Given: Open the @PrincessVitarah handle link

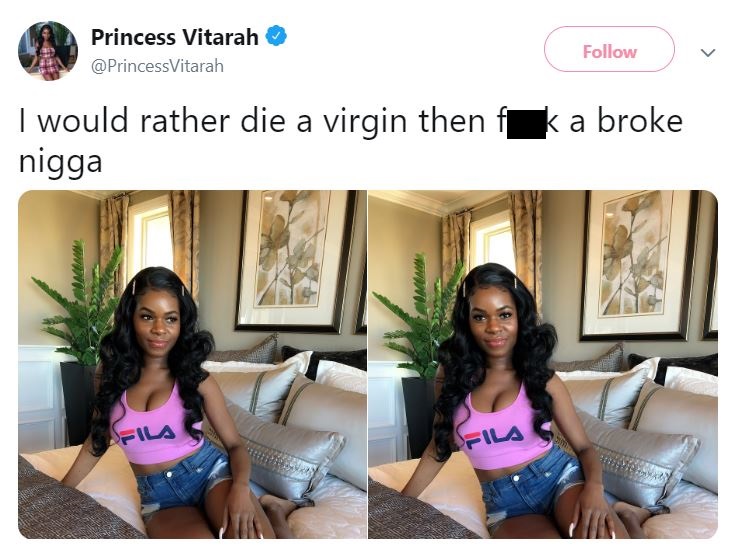Looking at the screenshot, I should tap(157, 66).
